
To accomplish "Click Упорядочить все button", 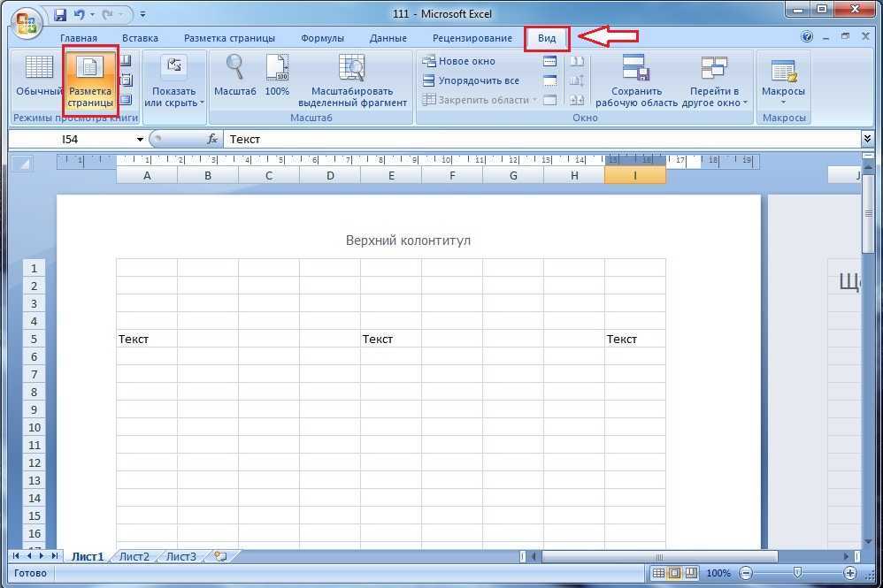I will pos(472,80).
